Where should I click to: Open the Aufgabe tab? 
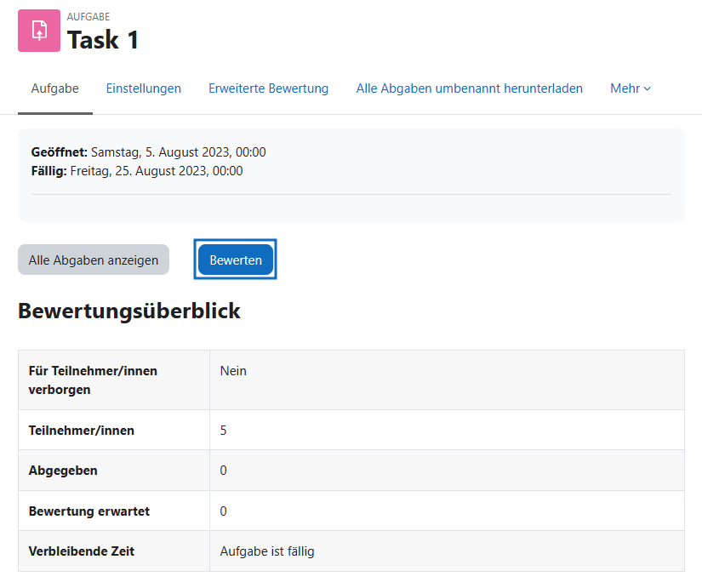click(55, 88)
